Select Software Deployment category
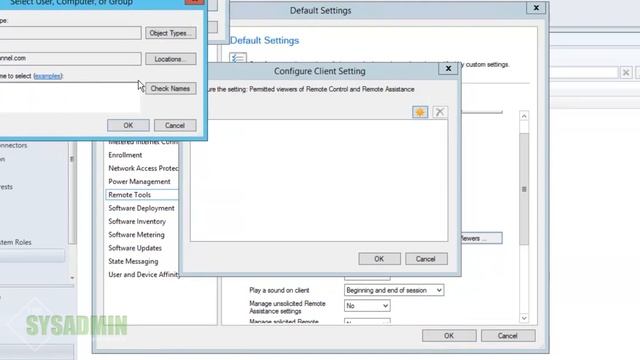Viewport: 640px width, 360px height. (141, 208)
